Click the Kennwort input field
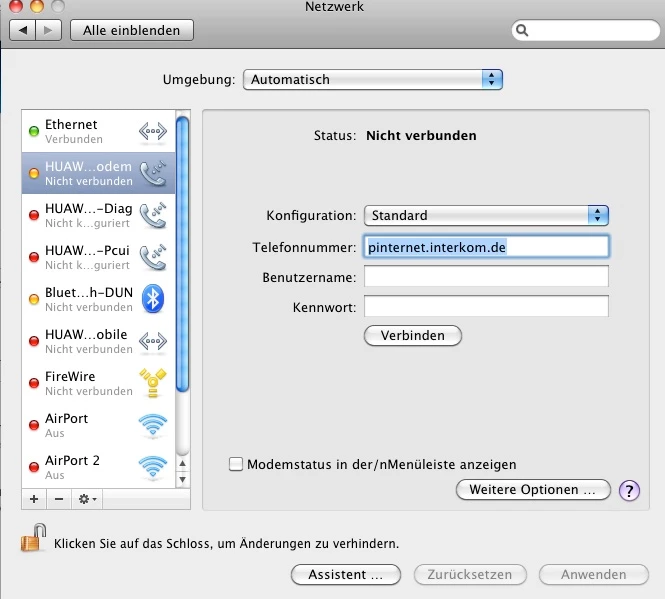The image size is (665, 599). point(486,306)
